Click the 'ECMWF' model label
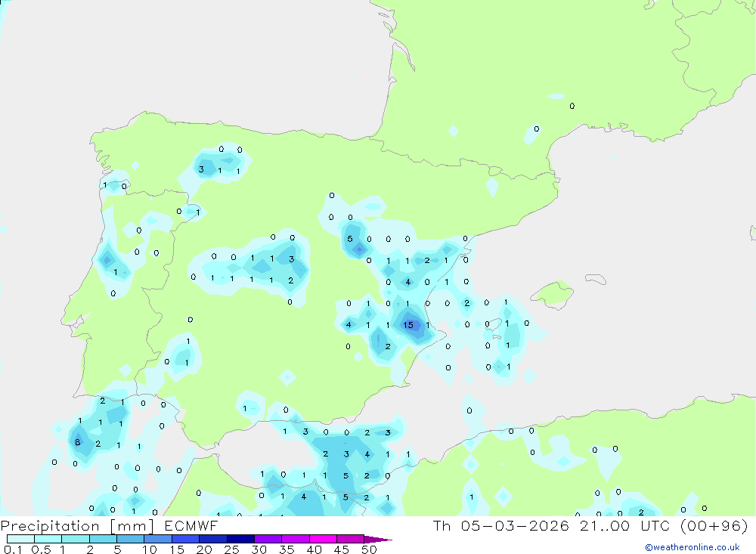This screenshot has height=554, width=756. click(x=191, y=525)
